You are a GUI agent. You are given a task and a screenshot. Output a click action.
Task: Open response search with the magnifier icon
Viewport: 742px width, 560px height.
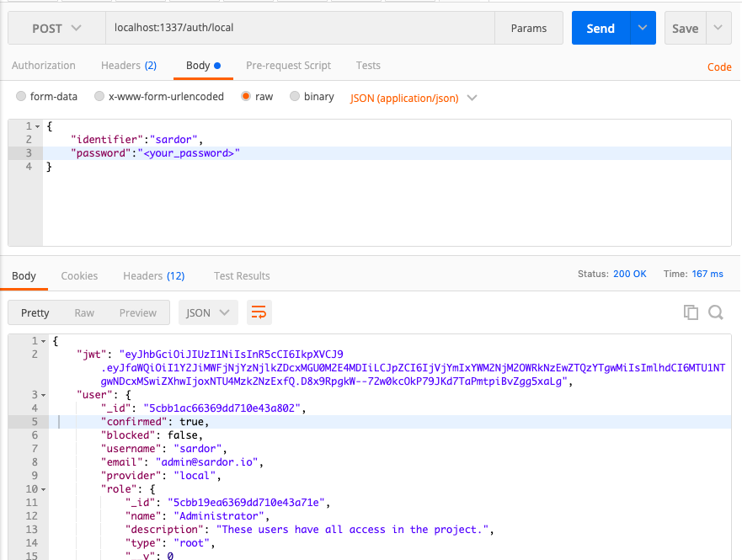(716, 312)
